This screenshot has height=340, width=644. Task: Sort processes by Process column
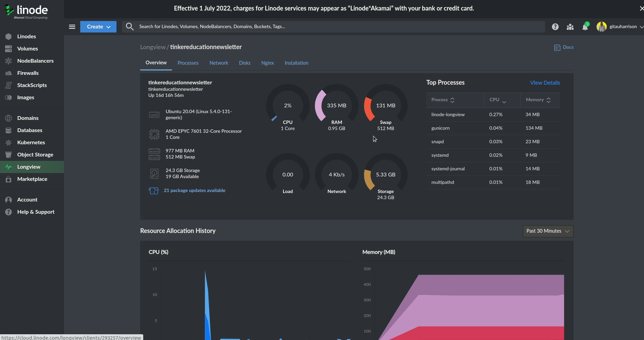coord(443,100)
